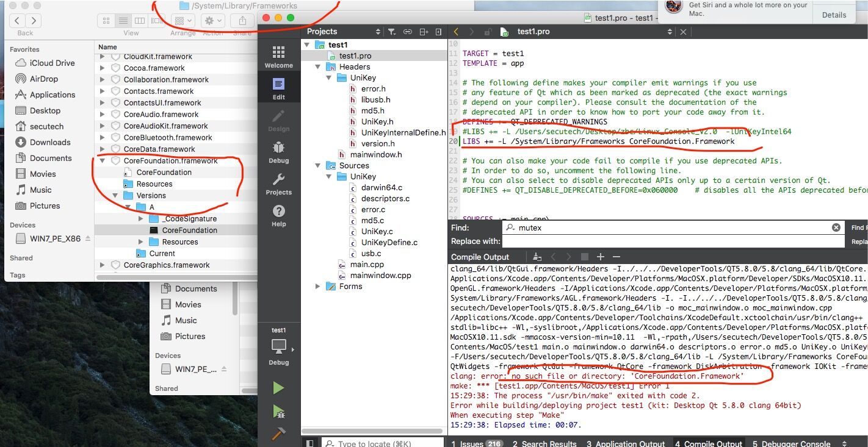This screenshot has height=447, width=868.
Task: Go forward in Finder window
Action: [x=34, y=21]
